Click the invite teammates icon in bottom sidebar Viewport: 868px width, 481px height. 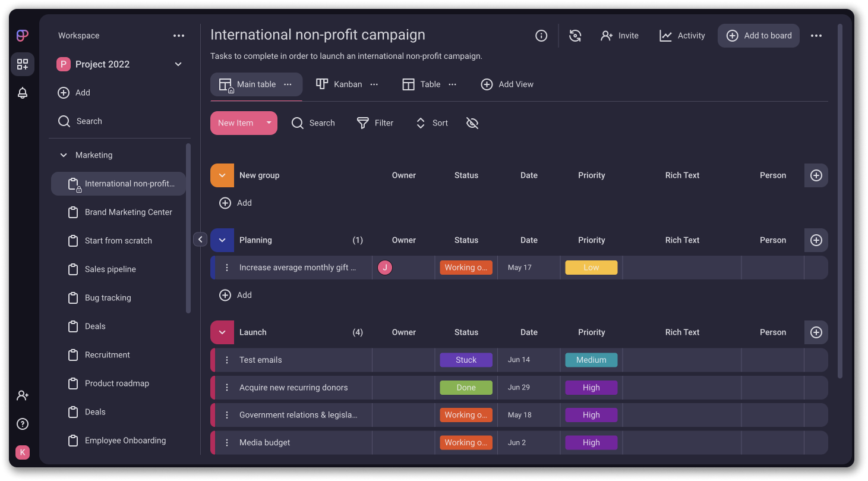[x=23, y=395]
